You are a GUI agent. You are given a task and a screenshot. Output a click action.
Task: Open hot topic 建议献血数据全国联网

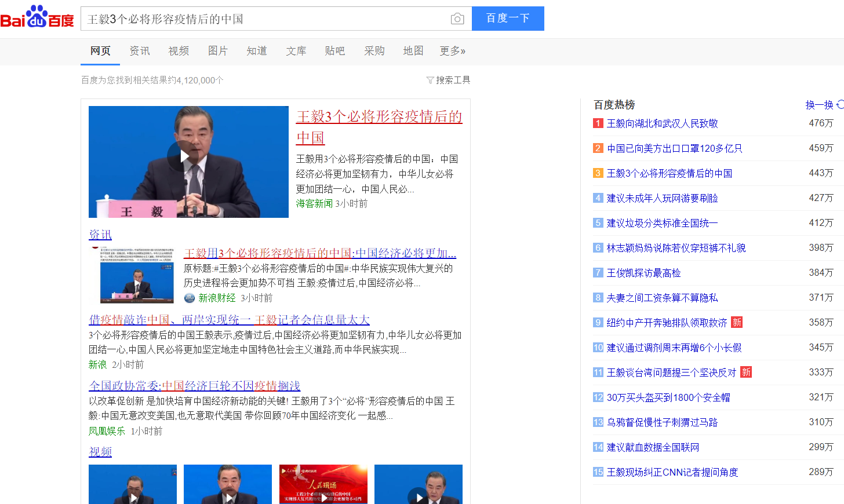click(653, 447)
